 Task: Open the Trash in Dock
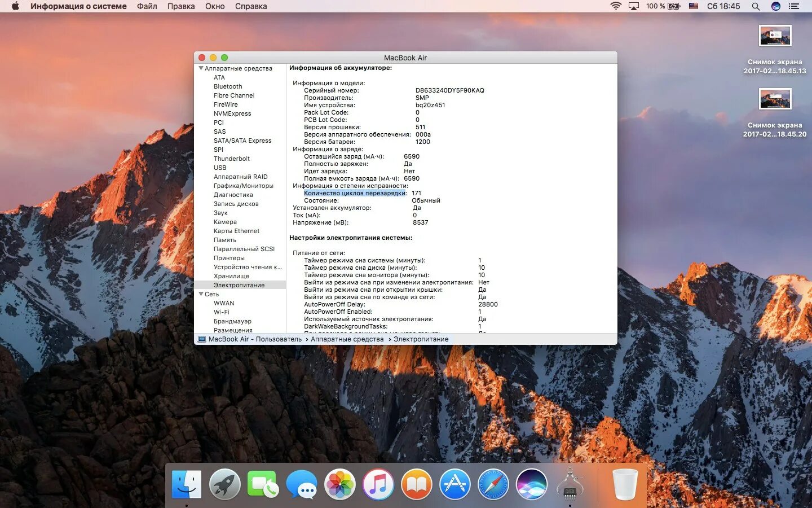tap(625, 484)
